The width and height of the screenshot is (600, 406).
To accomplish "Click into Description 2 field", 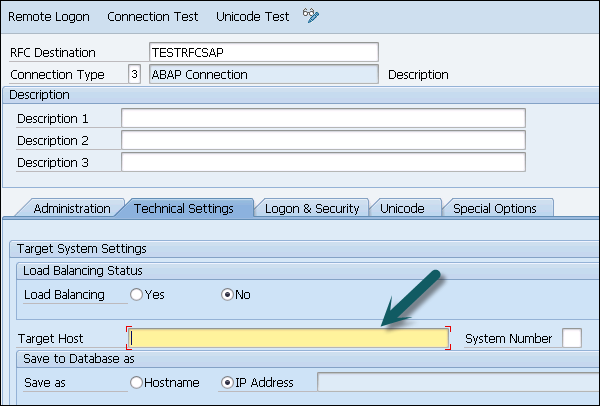I will [x=323, y=141].
